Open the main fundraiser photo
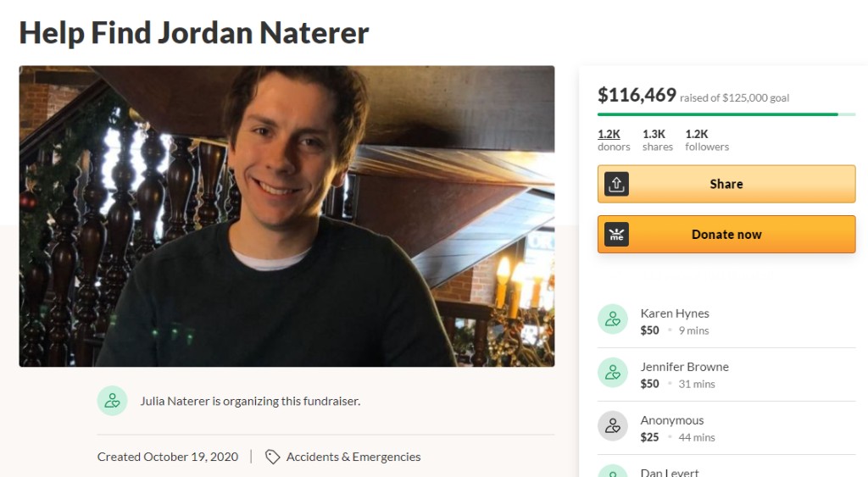Viewport: 868px width, 477px height. (287, 216)
